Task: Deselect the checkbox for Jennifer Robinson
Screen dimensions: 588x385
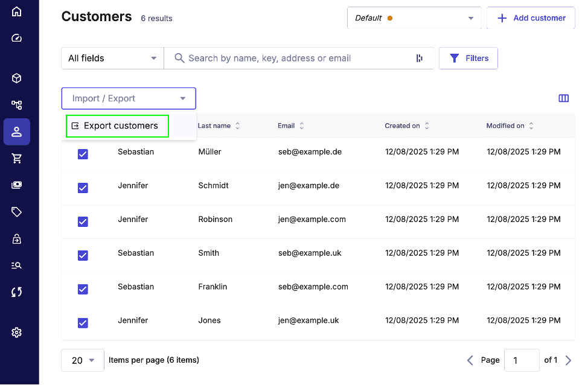Action: [x=83, y=221]
